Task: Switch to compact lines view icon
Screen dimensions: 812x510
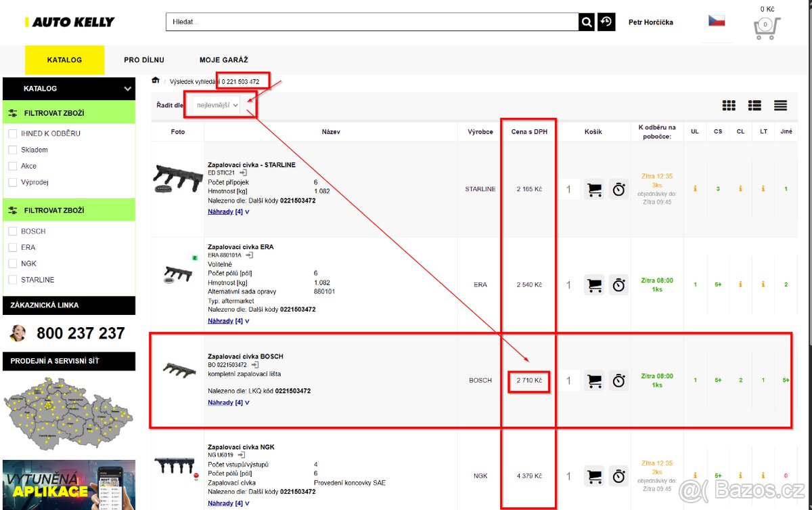Action: tap(780, 106)
